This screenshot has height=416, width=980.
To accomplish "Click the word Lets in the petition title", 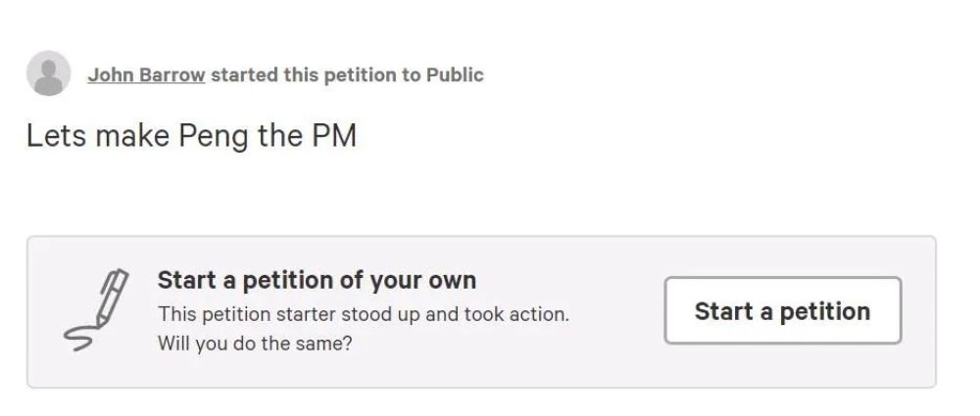I will (51, 135).
